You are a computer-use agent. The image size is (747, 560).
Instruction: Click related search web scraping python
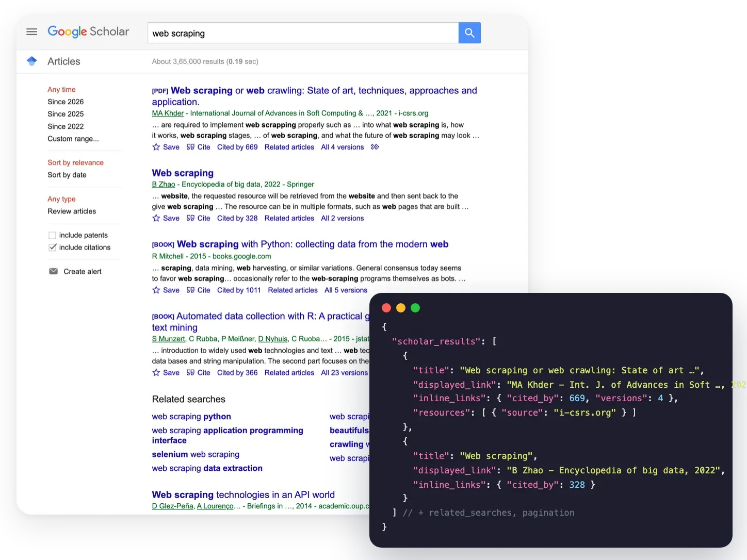[x=191, y=417]
